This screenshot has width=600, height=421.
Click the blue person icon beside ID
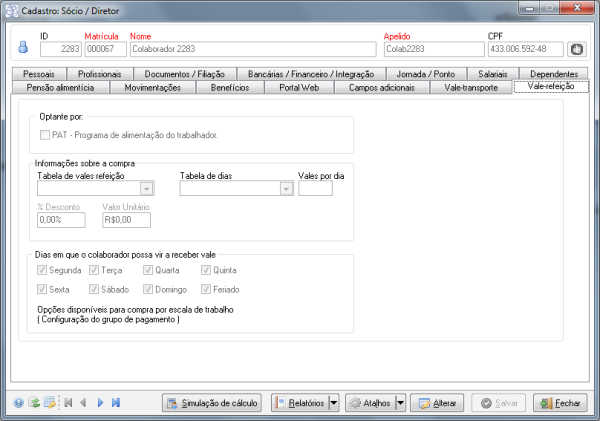click(24, 48)
